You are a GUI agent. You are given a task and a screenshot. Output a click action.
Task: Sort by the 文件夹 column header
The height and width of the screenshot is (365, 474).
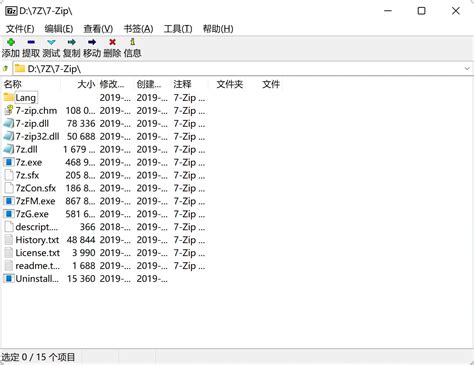230,84
